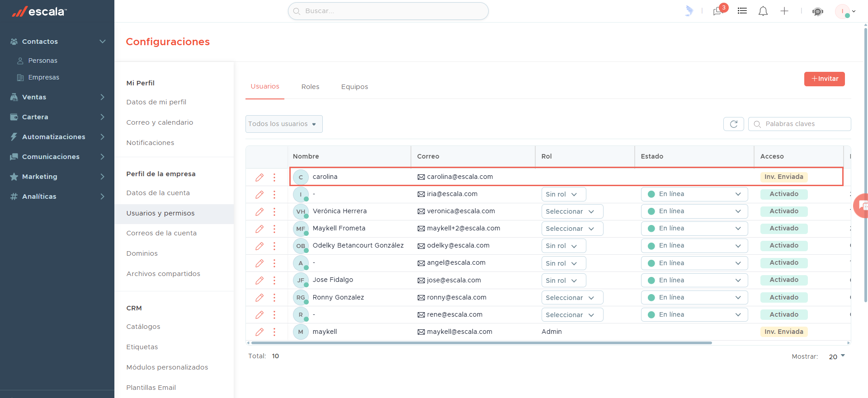Go to Empresas in sidebar
This screenshot has height=398, width=868.
coord(43,77)
